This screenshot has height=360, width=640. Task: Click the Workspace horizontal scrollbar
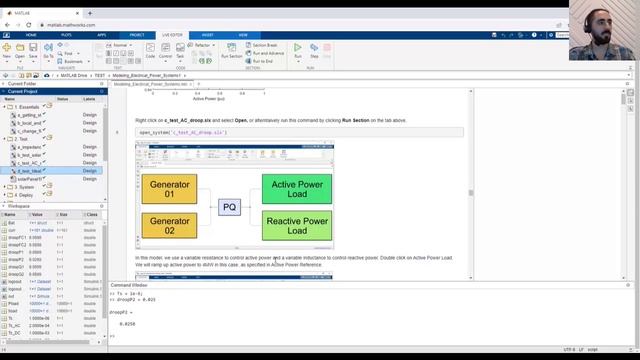[48, 342]
